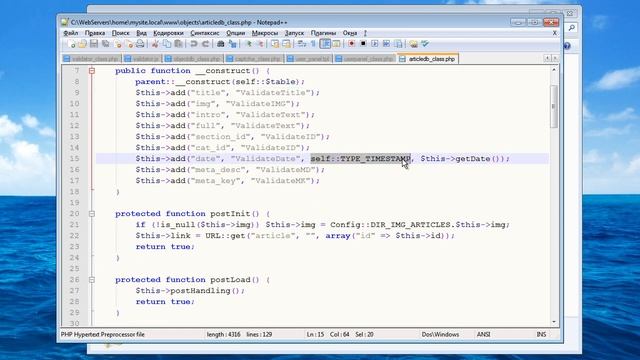Screen dimensions: 640x360
Task: Start macro recording with the red button
Action: pos(351,44)
